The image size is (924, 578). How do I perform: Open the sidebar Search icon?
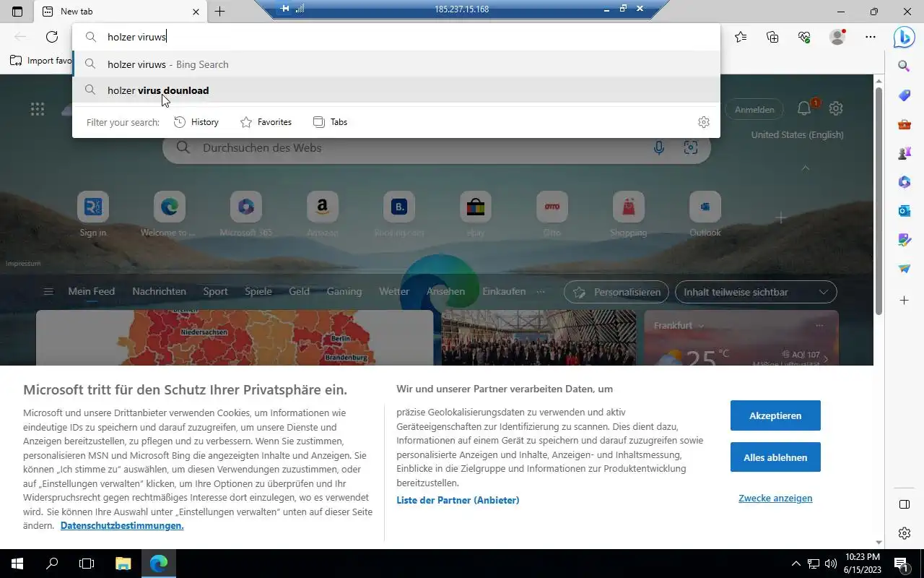904,66
